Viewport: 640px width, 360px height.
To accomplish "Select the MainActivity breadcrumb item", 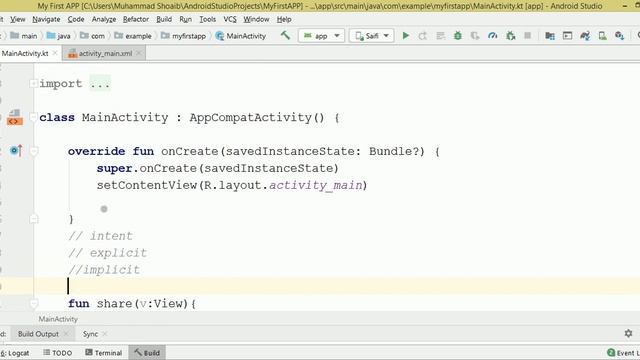I will (241, 36).
